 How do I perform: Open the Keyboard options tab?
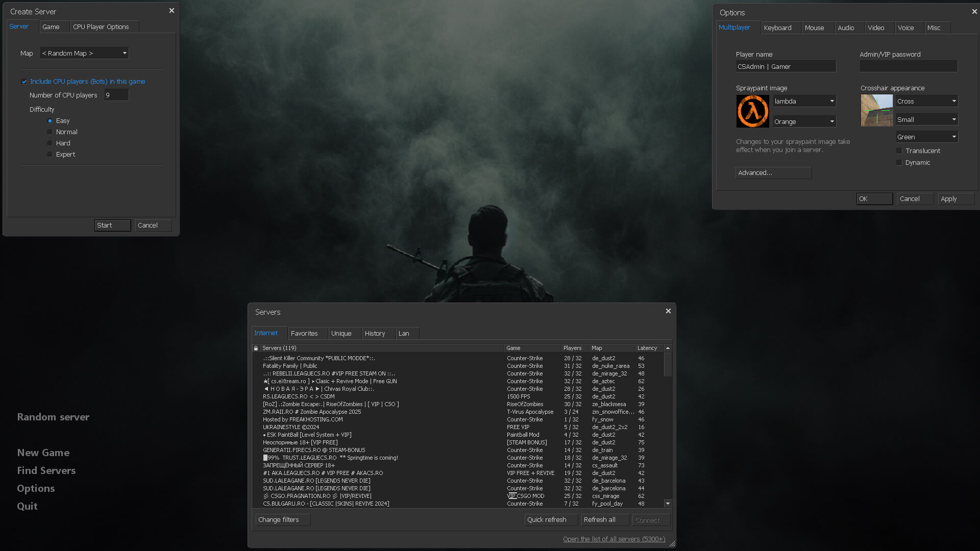(x=777, y=28)
